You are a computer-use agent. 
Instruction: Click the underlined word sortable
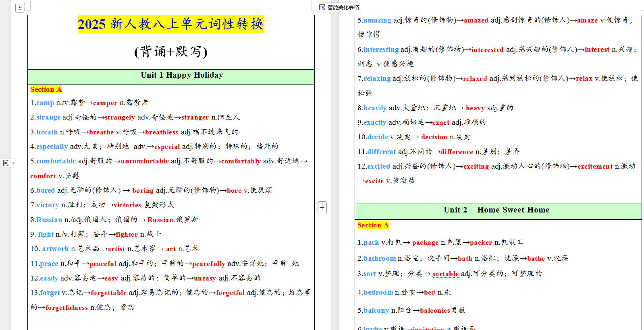[445, 274]
